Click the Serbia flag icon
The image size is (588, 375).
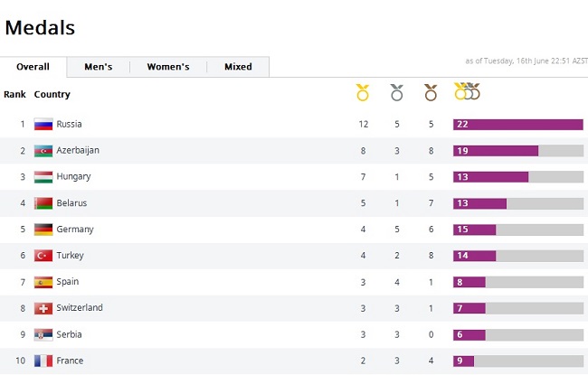tap(43, 334)
